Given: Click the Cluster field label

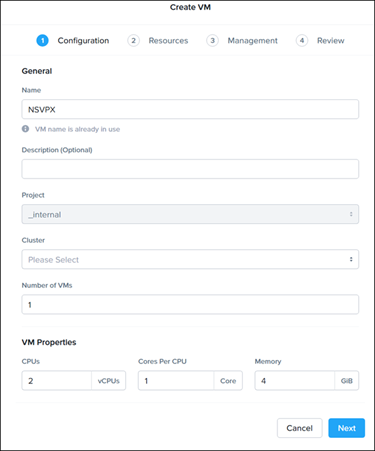Looking at the screenshot, I should (x=33, y=240).
